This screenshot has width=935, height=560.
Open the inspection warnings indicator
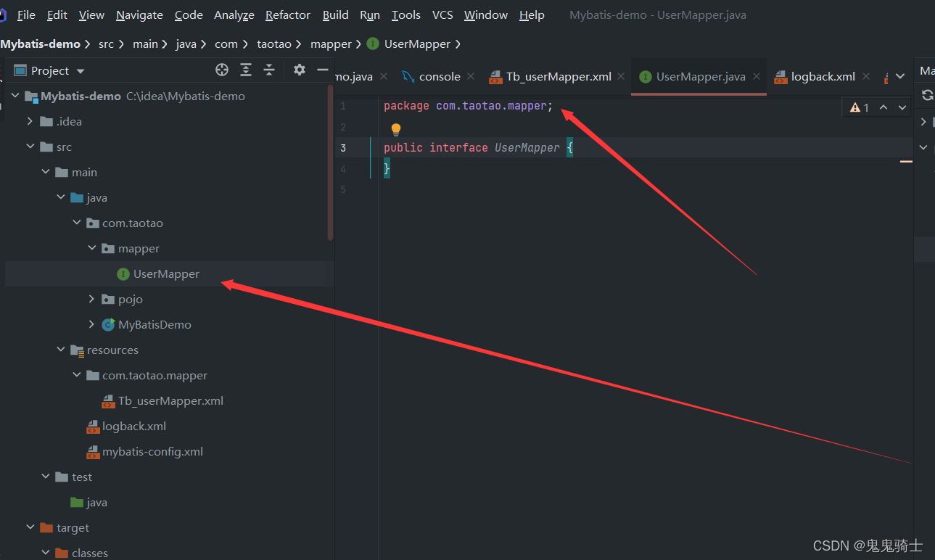pos(860,107)
